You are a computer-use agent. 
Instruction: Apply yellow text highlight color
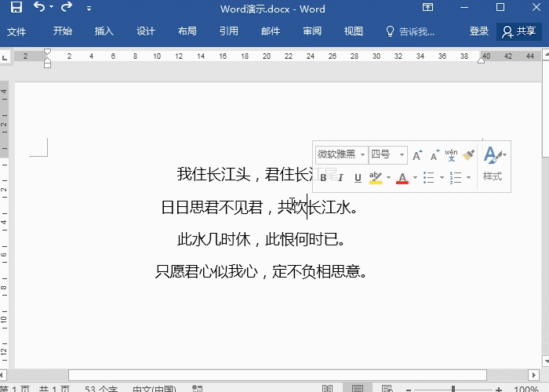tap(376, 178)
